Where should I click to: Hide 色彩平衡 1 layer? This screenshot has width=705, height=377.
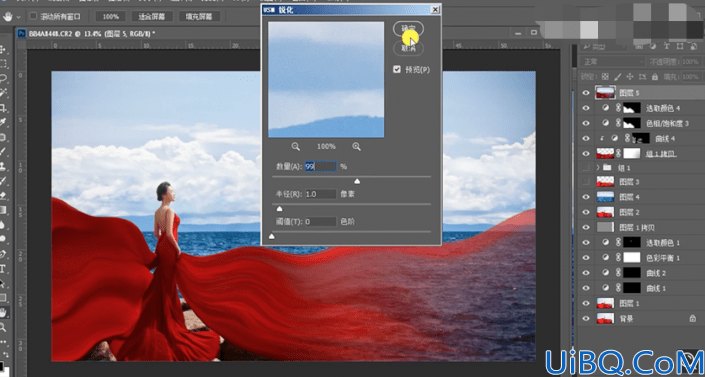pos(585,258)
